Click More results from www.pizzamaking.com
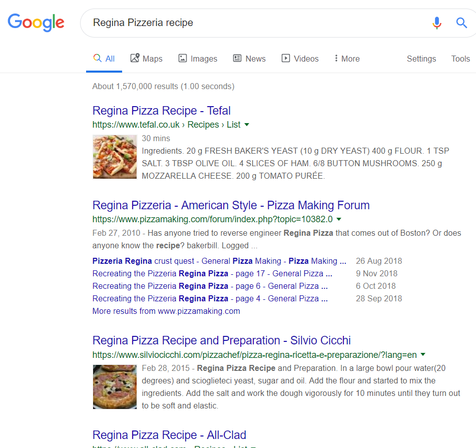476x448 pixels. (166, 311)
